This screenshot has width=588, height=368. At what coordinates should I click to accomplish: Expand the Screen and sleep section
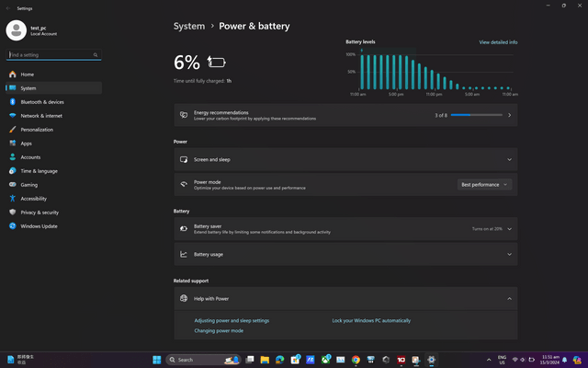click(345, 159)
